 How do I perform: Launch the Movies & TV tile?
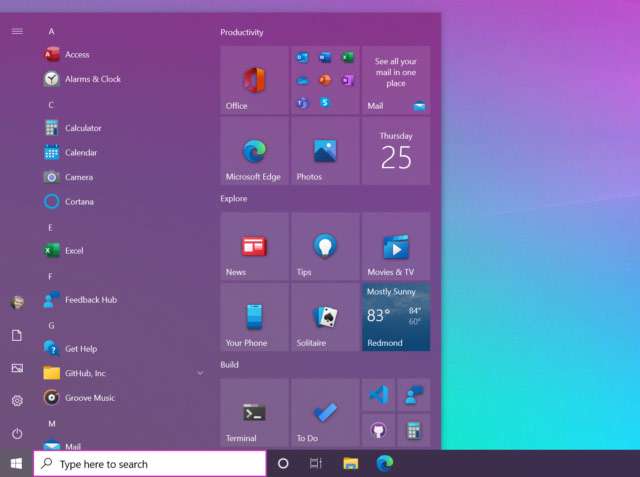(x=396, y=246)
